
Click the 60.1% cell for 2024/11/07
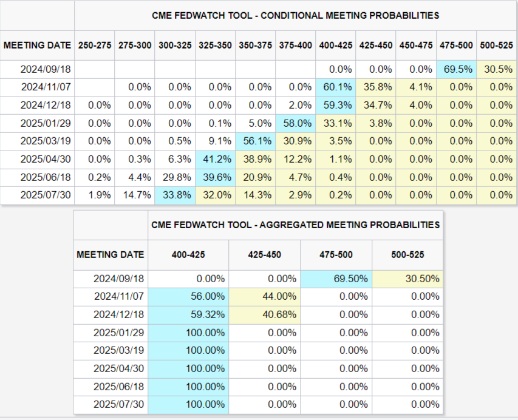tap(336, 87)
